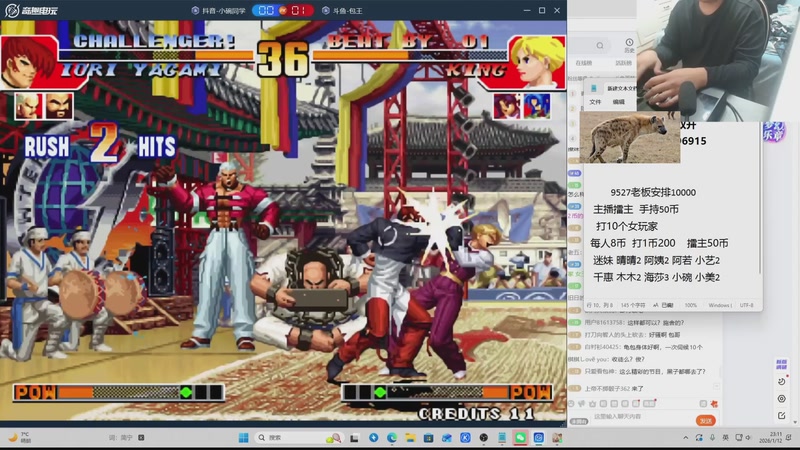
Task: Open the 抖音 player shield icon
Action: [x=195, y=10]
